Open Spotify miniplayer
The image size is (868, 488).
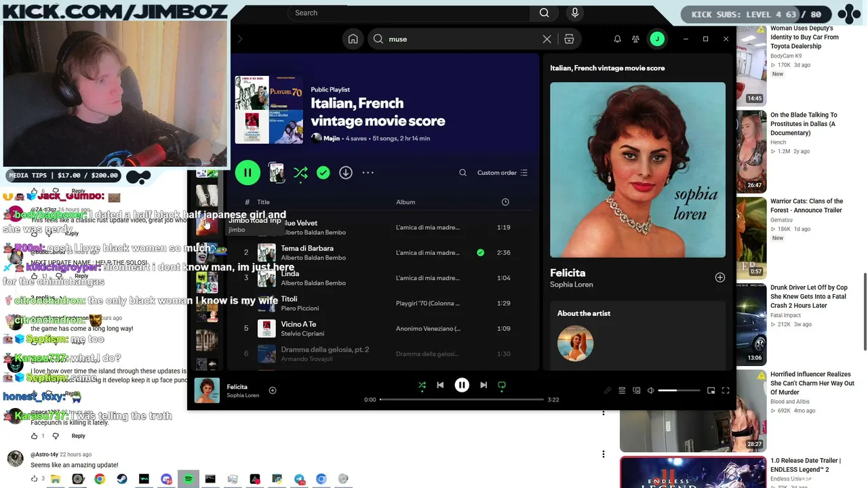(x=711, y=390)
